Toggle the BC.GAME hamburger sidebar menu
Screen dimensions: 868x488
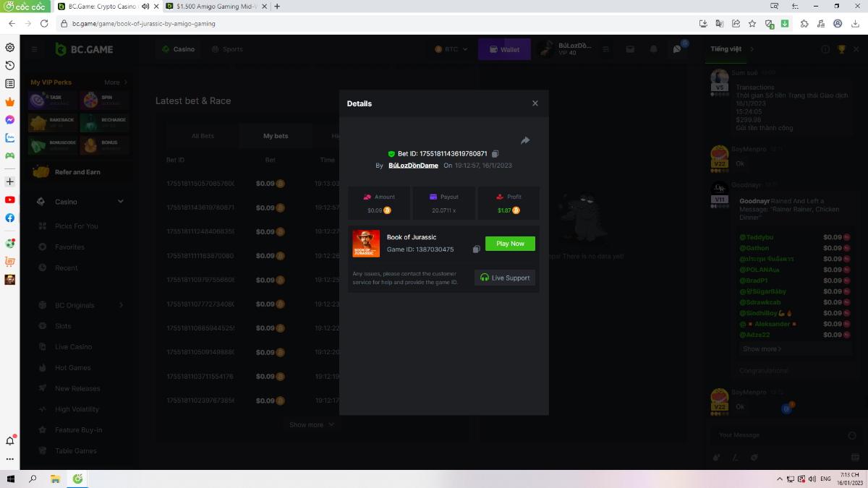tap(34, 49)
